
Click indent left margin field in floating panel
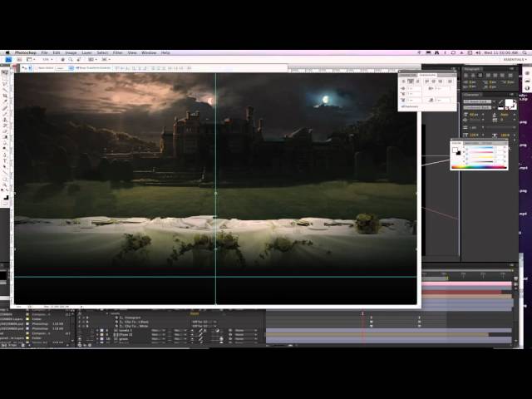pos(414,89)
